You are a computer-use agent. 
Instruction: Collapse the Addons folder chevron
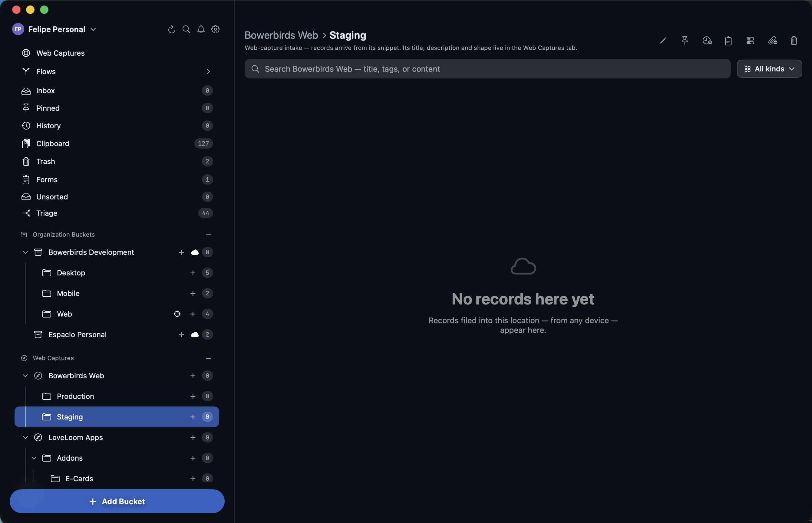coord(34,458)
